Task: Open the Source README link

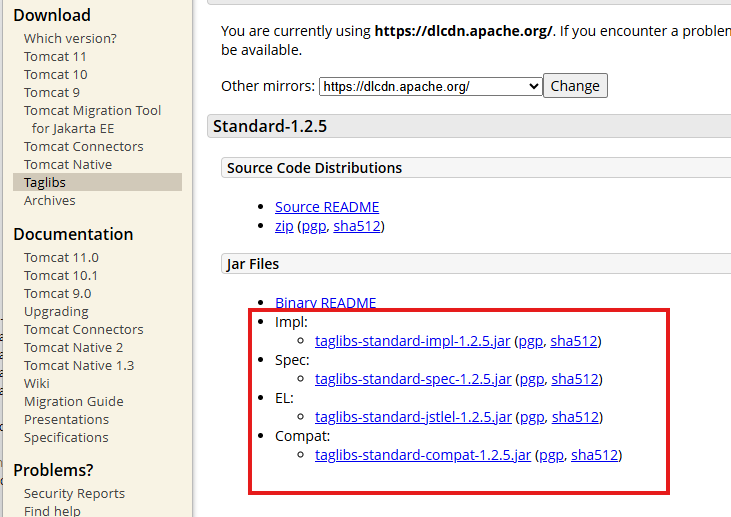Action: [x=327, y=207]
